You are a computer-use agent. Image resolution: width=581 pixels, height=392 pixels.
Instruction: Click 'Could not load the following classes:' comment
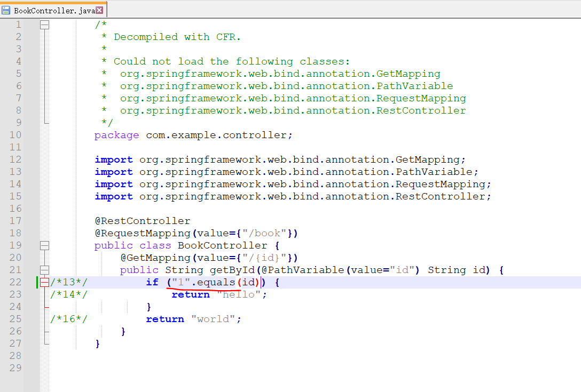pyautogui.click(x=232, y=61)
